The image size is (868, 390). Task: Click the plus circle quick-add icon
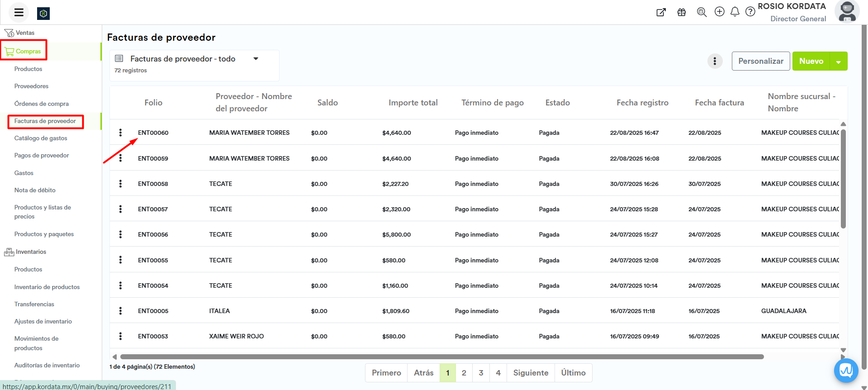719,12
